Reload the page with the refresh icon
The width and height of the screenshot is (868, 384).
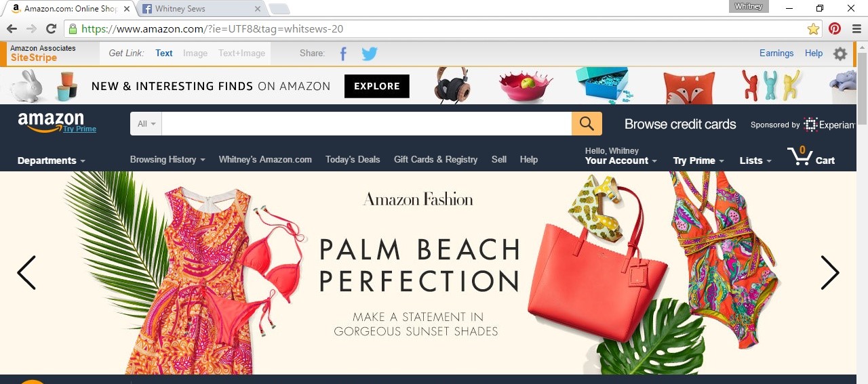point(51,28)
